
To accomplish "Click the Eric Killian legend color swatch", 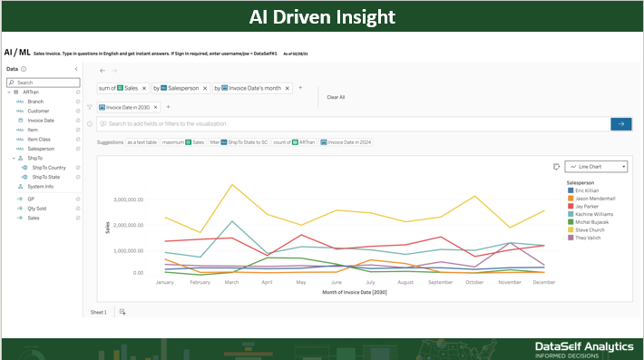I will click(x=571, y=190).
